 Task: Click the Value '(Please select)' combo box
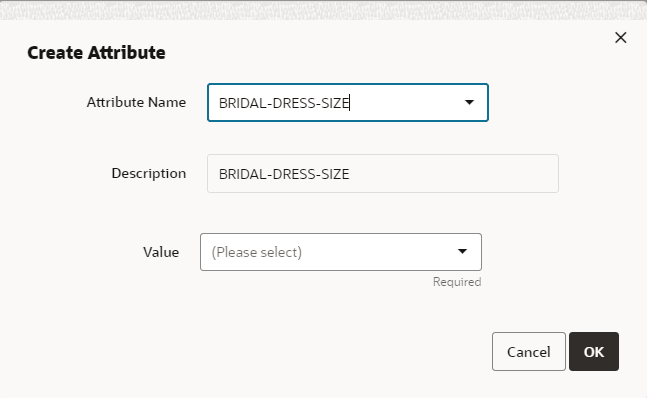pyautogui.click(x=341, y=252)
